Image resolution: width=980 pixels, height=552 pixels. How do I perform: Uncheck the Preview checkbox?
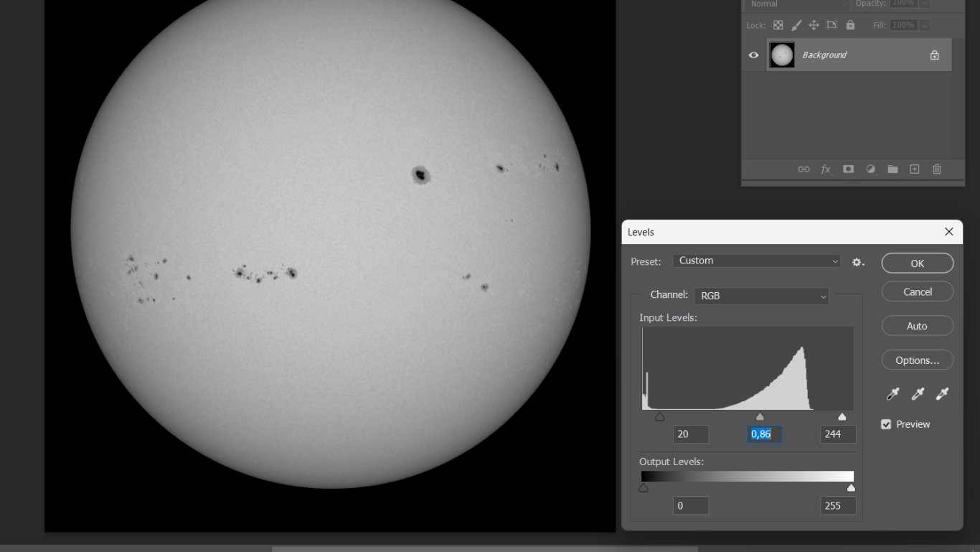886,424
